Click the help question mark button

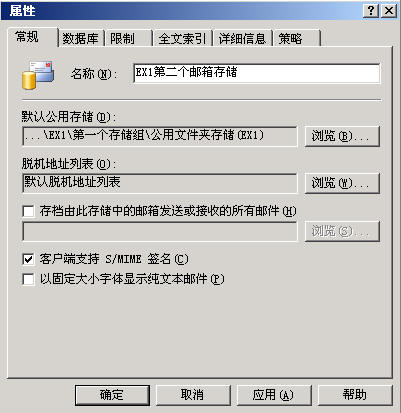[371, 11]
